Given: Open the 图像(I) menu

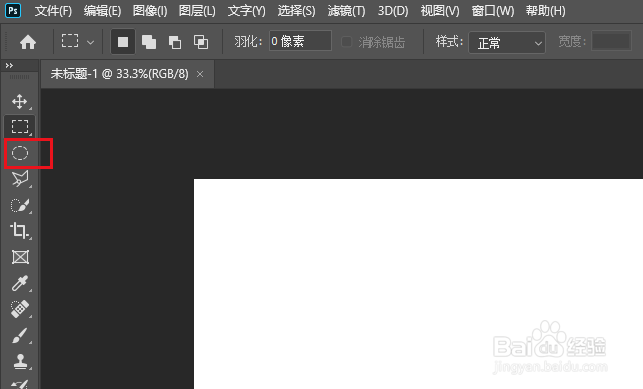Looking at the screenshot, I should [150, 11].
